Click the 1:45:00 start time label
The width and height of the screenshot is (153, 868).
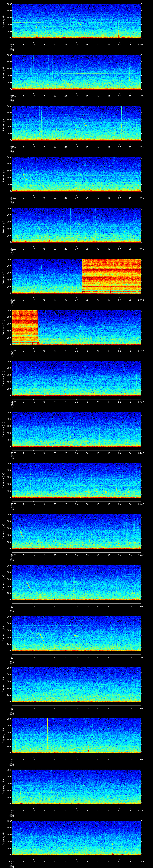(x=12, y=96)
